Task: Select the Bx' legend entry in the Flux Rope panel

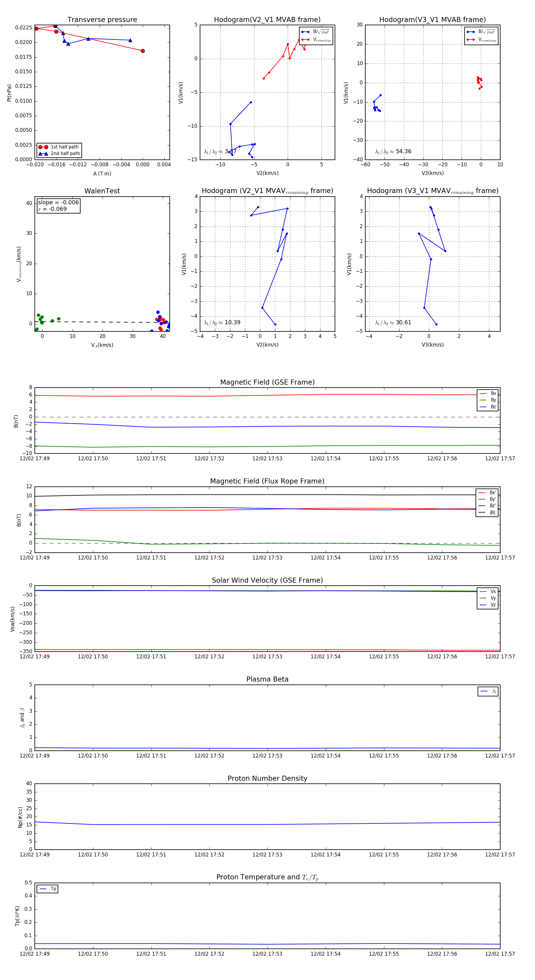Action: point(487,492)
